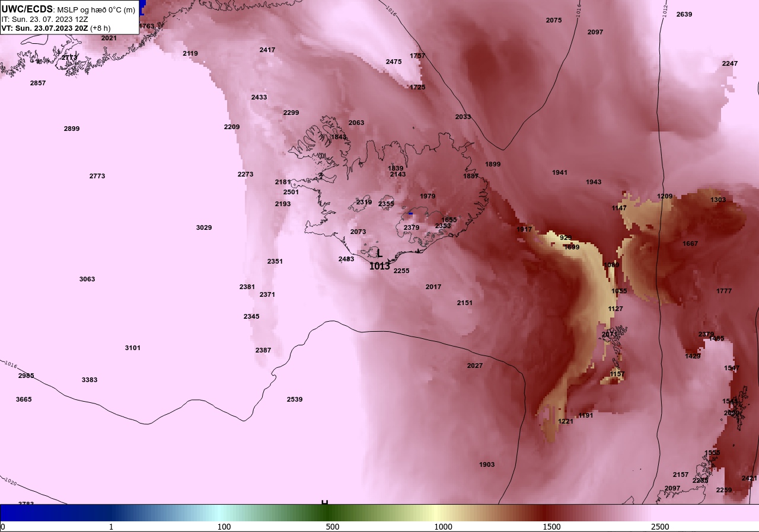Click the 2255 height value

401,271
